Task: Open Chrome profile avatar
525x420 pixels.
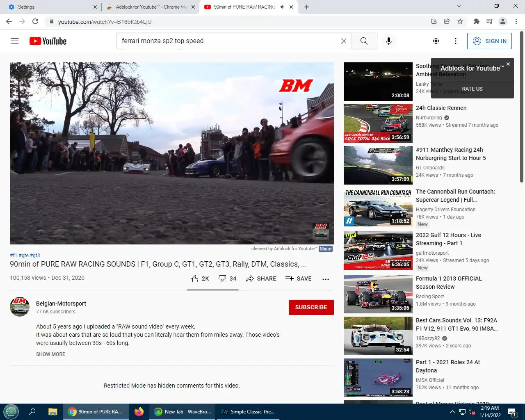Action: [x=503, y=21]
